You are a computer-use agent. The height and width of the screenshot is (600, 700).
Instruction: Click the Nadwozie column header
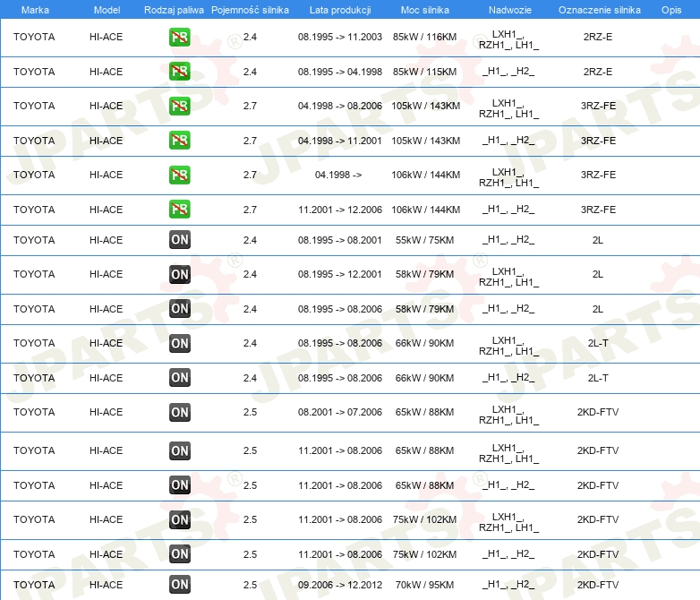[508, 9]
